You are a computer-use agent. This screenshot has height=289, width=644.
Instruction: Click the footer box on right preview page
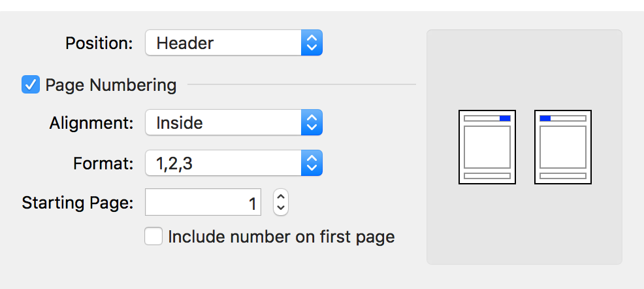563,175
